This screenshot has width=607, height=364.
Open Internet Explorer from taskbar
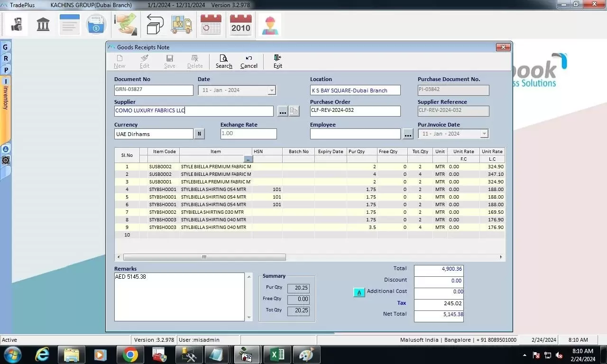pos(43,355)
